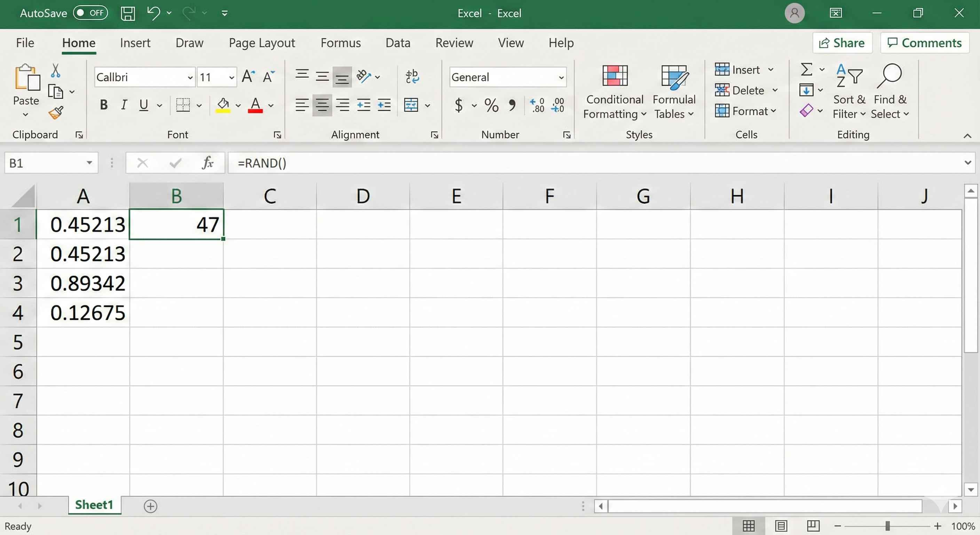Open the General number format dropdown

[x=561, y=78]
